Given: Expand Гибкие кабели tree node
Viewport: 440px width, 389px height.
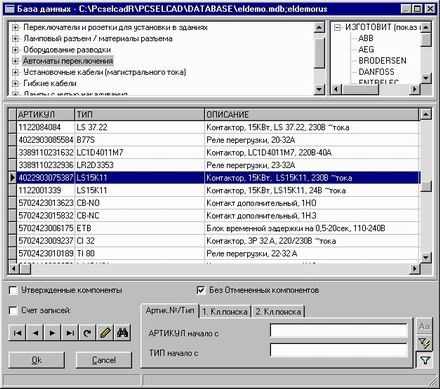Looking at the screenshot, I should pyautogui.click(x=15, y=83).
